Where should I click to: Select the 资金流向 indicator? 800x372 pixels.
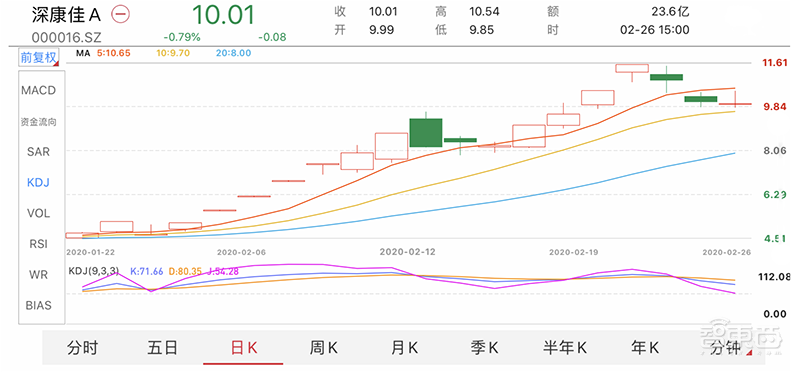click(x=38, y=122)
